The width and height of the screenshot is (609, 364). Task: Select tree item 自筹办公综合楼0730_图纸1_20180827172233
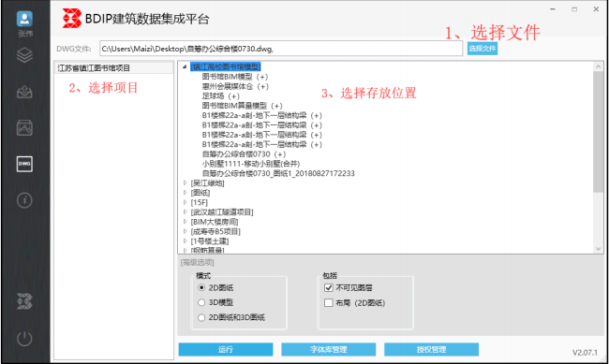(278, 173)
